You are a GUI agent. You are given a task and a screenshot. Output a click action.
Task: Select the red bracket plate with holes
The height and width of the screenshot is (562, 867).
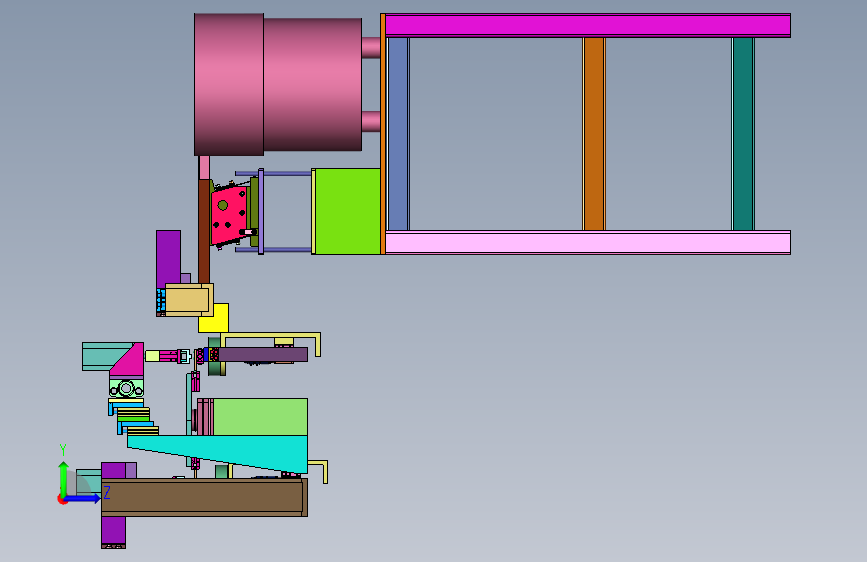point(229,216)
